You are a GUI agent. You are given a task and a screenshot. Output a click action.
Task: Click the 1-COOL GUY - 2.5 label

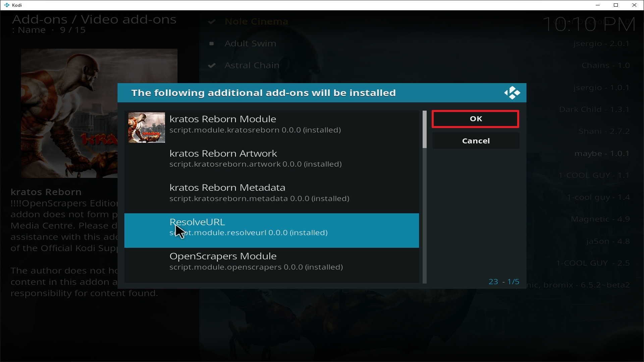(593, 263)
